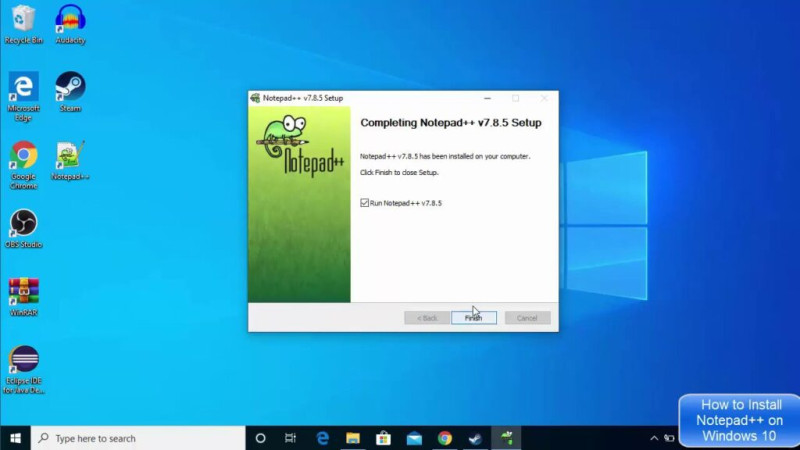The height and width of the screenshot is (450, 800).
Task: Uncheck Run Notepad++ v7.8.5 checkbox
Action: click(x=364, y=203)
